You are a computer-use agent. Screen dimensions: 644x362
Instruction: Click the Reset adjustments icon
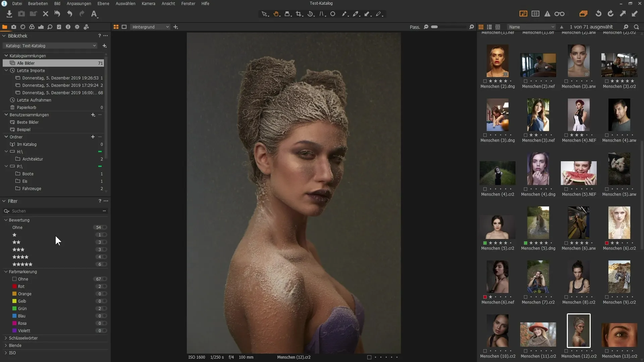coord(57,14)
